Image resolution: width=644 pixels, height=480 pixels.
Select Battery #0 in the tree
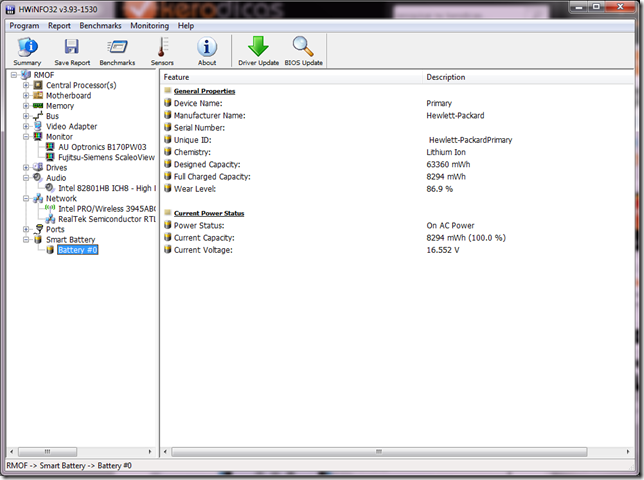78,250
